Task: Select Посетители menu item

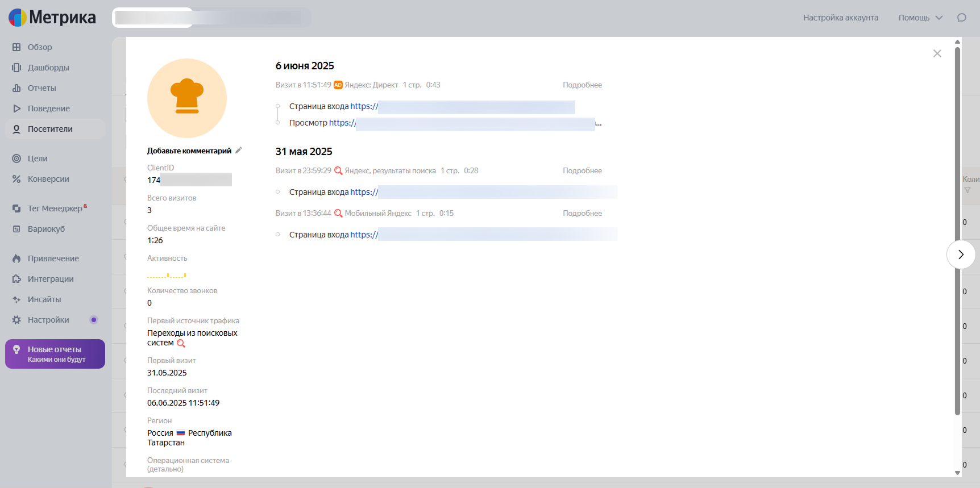Action: pos(55,129)
